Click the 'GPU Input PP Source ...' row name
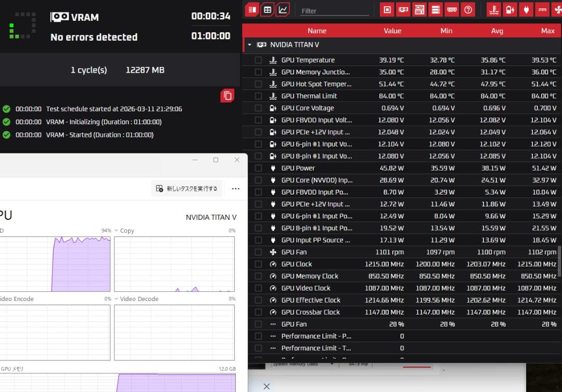 (x=315, y=240)
